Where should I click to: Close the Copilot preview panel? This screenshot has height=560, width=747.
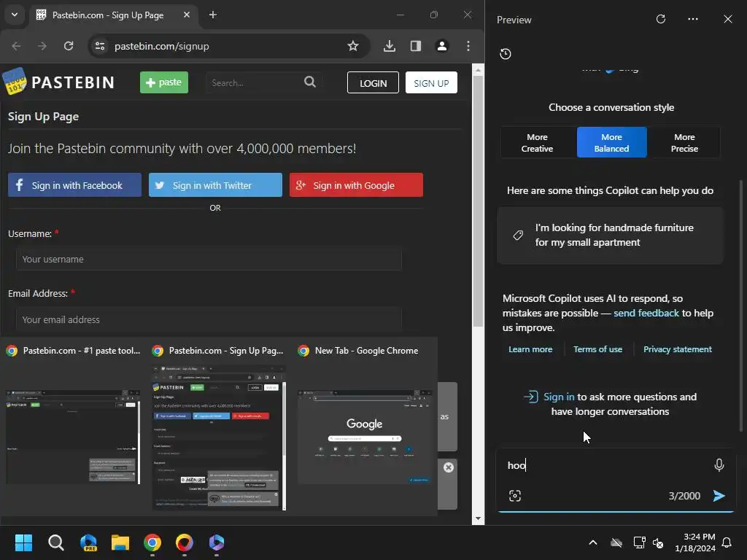tap(728, 19)
